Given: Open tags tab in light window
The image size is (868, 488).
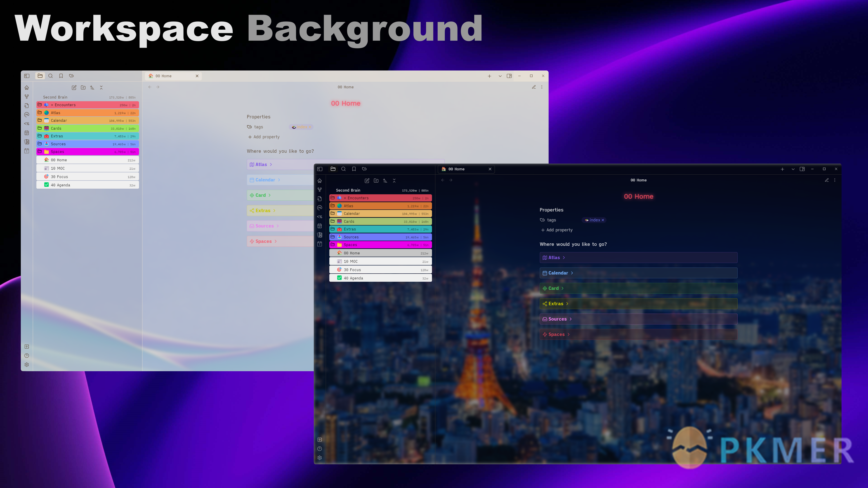Looking at the screenshot, I should [71, 76].
